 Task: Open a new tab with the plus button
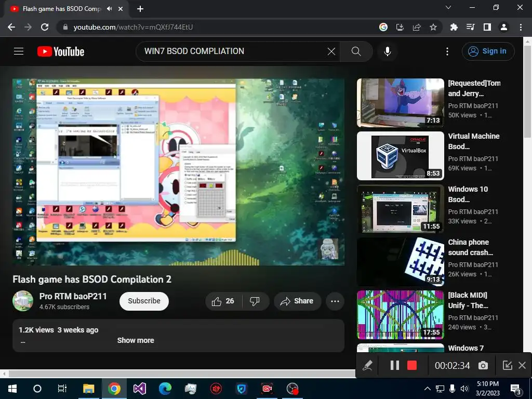click(x=140, y=9)
